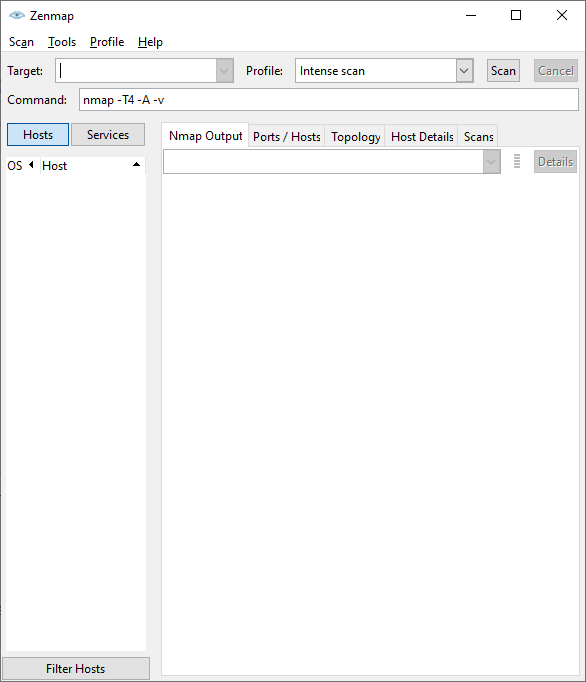Open the Tools menu

pyautogui.click(x=62, y=42)
